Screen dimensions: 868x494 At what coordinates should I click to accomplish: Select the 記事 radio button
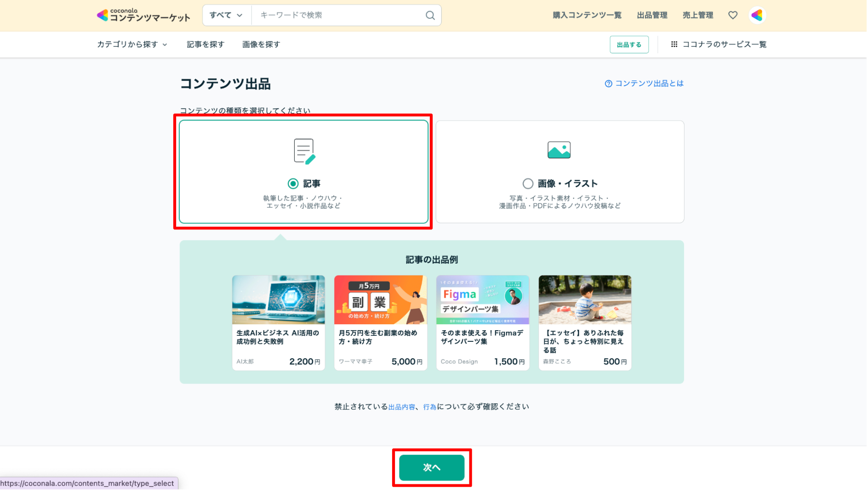(293, 184)
